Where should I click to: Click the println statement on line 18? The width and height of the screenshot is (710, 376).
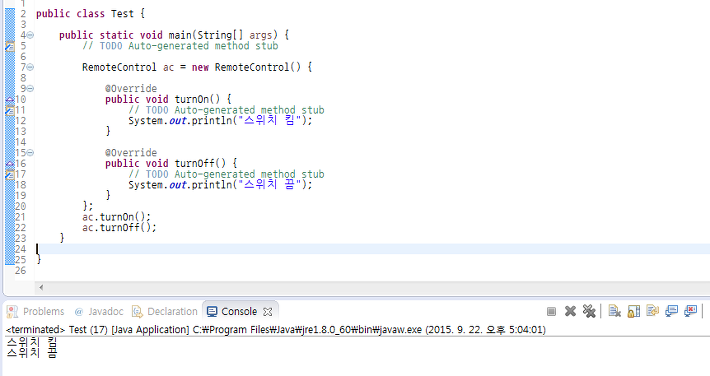pyautogui.click(x=220, y=185)
